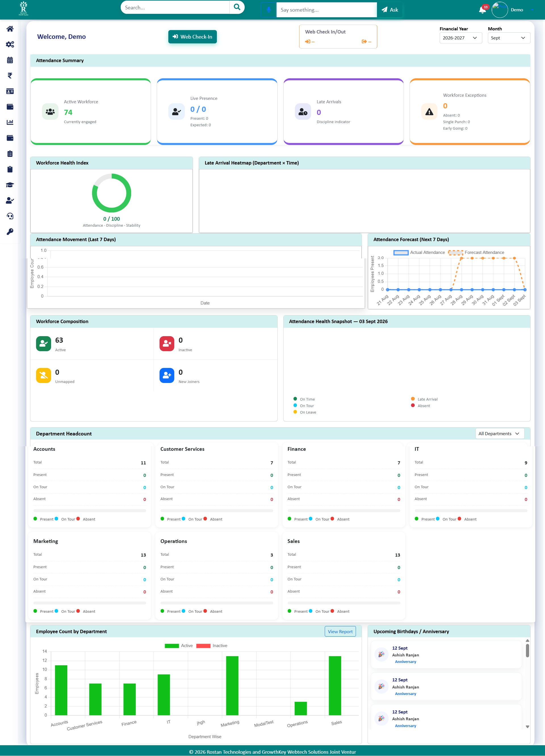Click the Say something input field
This screenshot has height=756, width=545.
(x=326, y=10)
